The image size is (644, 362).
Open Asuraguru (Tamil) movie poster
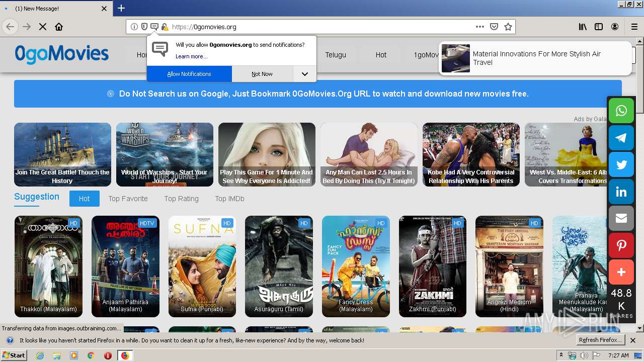point(279,266)
